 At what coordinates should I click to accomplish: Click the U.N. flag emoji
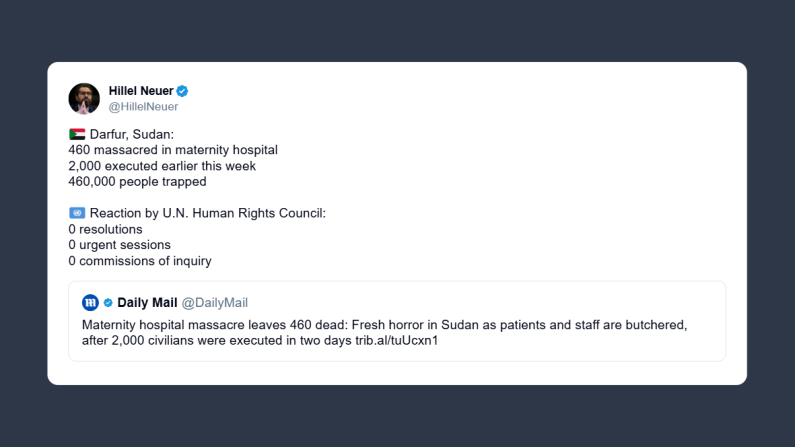point(77,213)
